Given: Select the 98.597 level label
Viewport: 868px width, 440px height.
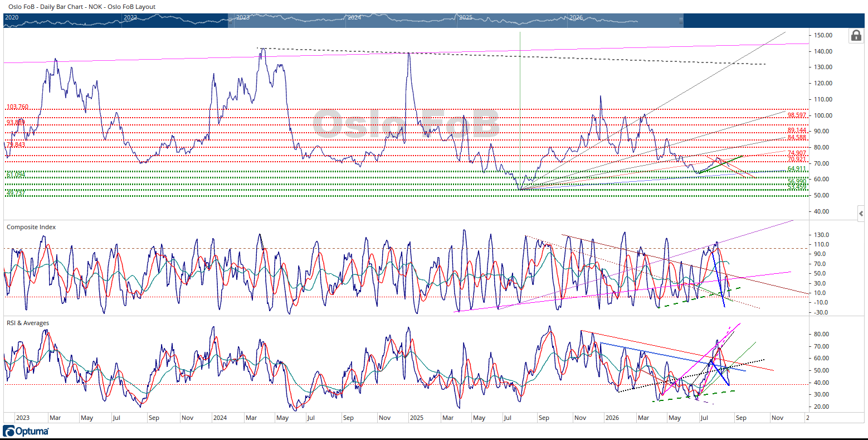Looking at the screenshot, I should (x=797, y=115).
